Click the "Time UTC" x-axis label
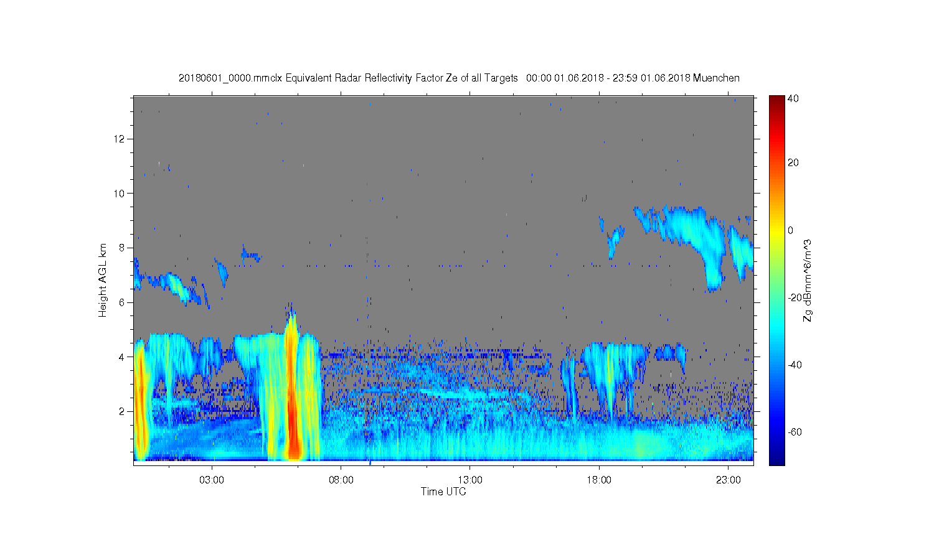 (443, 492)
